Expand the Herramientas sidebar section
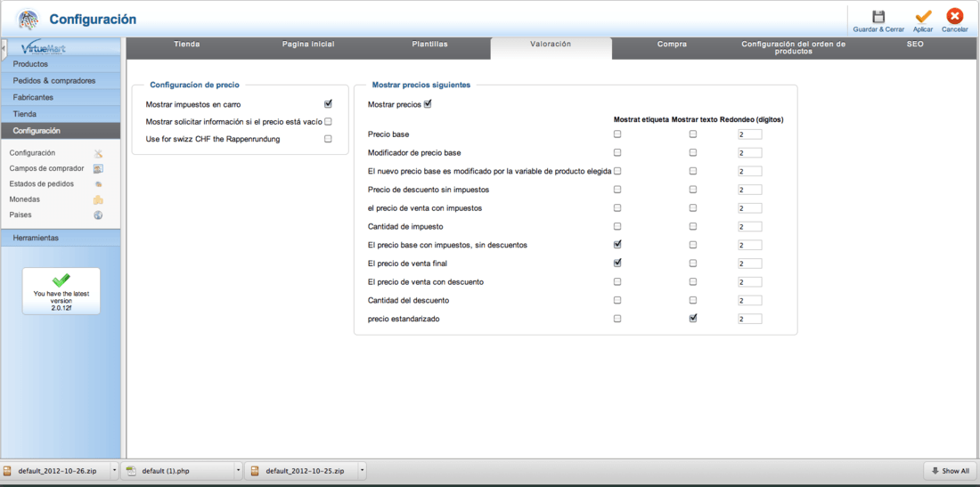The image size is (980, 487). [x=61, y=238]
